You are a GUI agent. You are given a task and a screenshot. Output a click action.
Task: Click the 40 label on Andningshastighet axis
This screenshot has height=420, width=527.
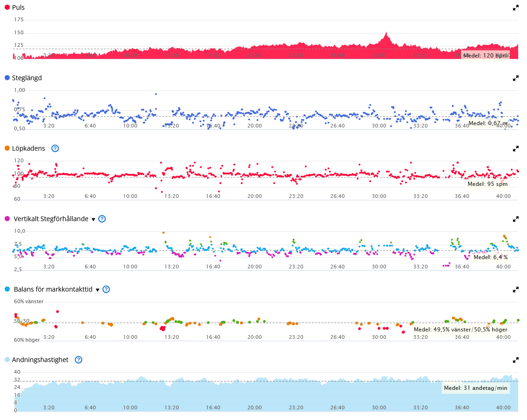coord(17,372)
